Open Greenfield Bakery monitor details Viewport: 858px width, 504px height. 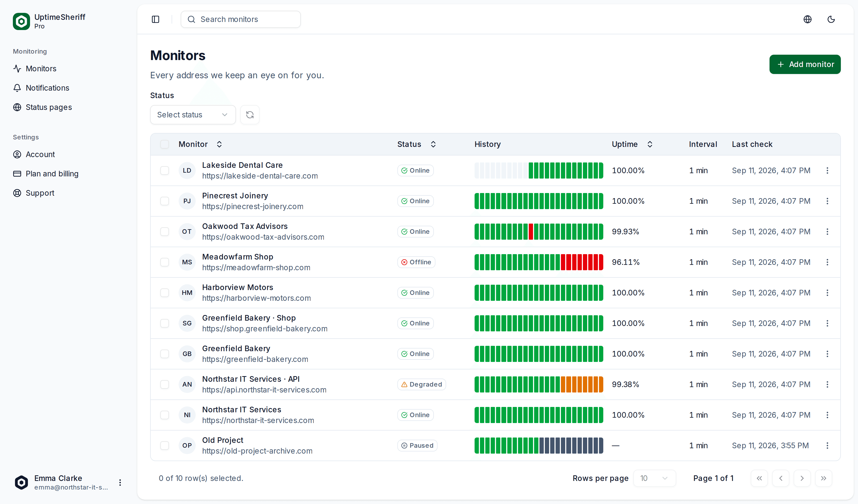point(236,348)
